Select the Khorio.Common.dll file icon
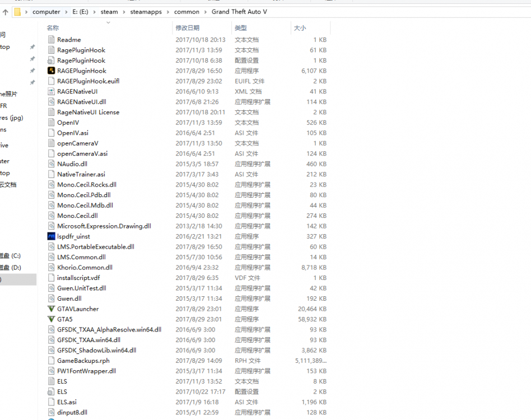 click(51, 267)
